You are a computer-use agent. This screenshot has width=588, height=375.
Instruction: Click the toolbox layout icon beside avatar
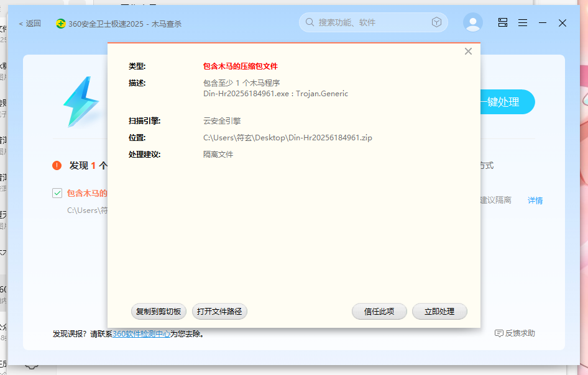point(503,22)
